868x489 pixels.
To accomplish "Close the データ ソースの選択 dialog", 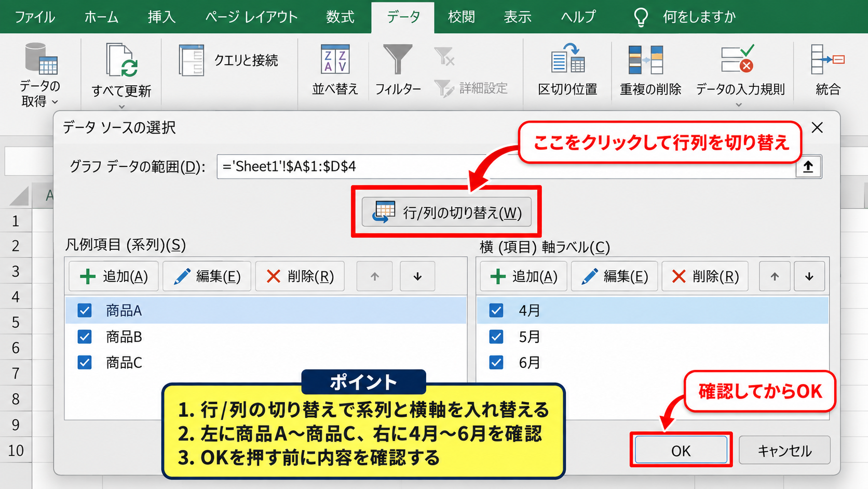I will (x=817, y=128).
